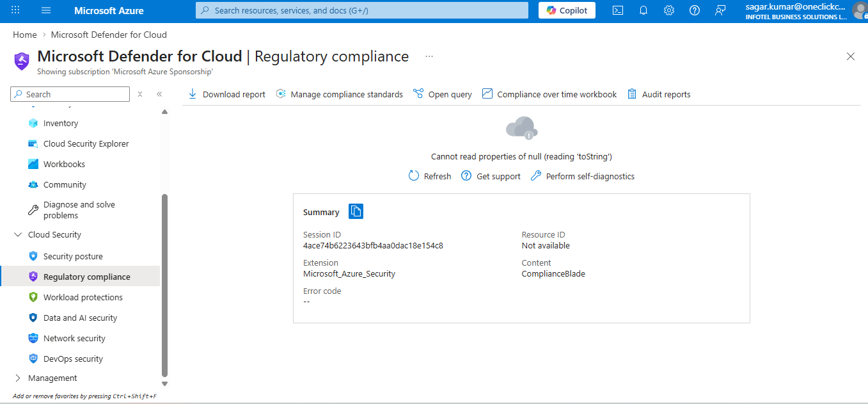Screen dimensions: 868x404
Task: Click the Security posture shield icon
Action: pos(33,256)
